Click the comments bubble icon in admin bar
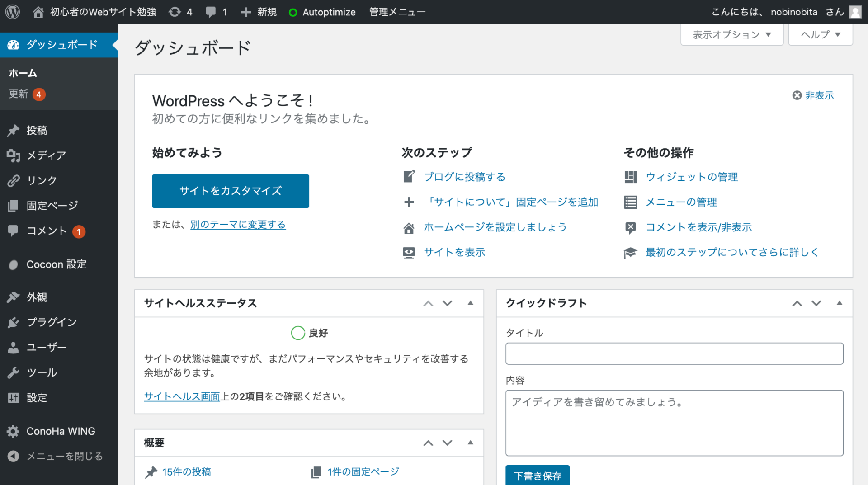Image resolution: width=868 pixels, height=485 pixels. [x=211, y=12]
